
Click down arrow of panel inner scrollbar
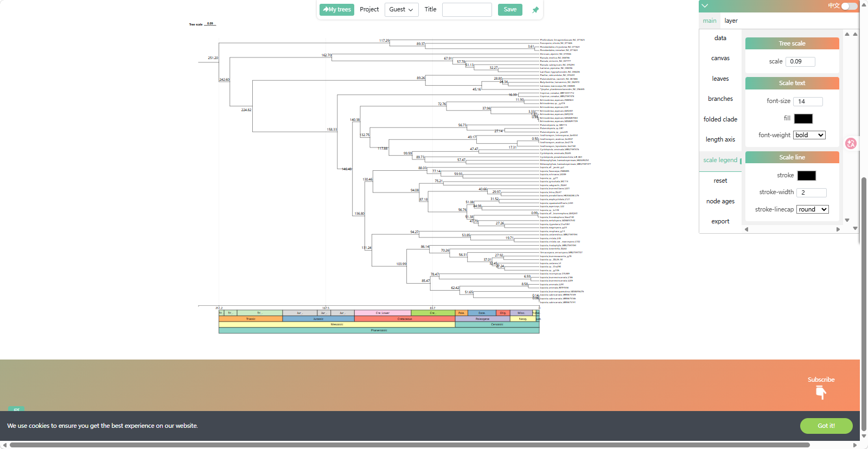click(x=847, y=220)
